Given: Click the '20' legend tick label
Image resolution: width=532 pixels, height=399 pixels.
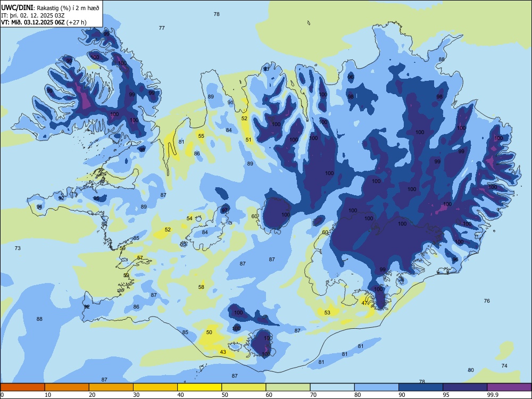Looking at the screenshot, I should (x=92, y=395).
